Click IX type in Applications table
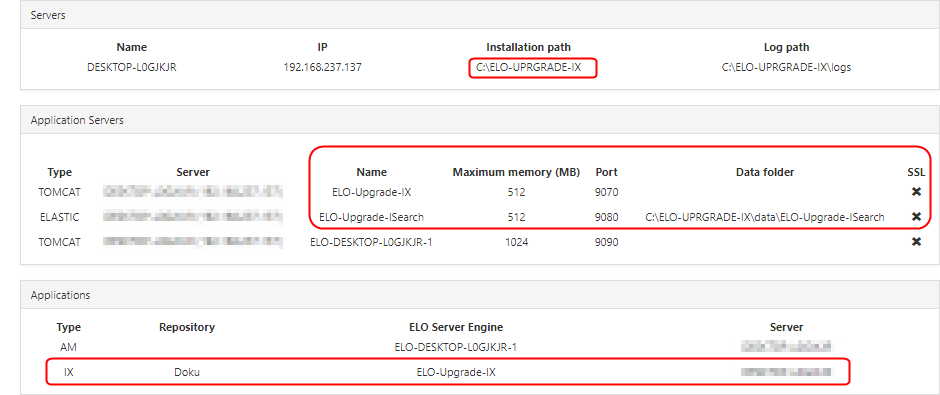This screenshot has height=395, width=940. pos(68,372)
